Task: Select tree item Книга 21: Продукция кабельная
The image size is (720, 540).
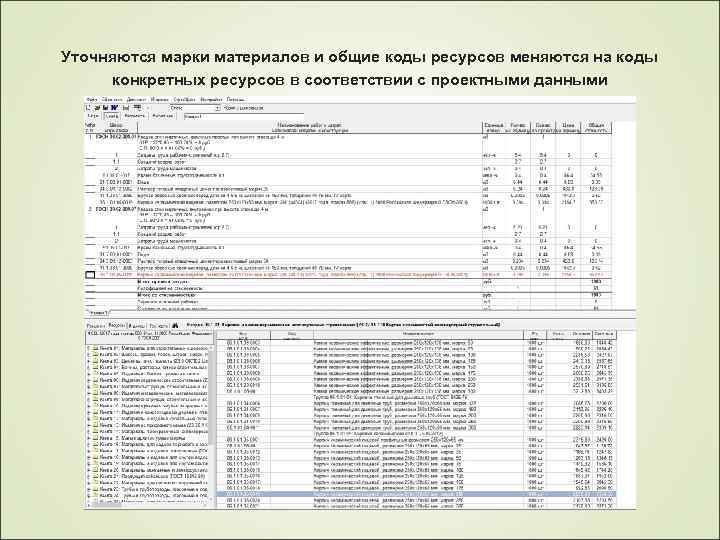Action: [154, 477]
